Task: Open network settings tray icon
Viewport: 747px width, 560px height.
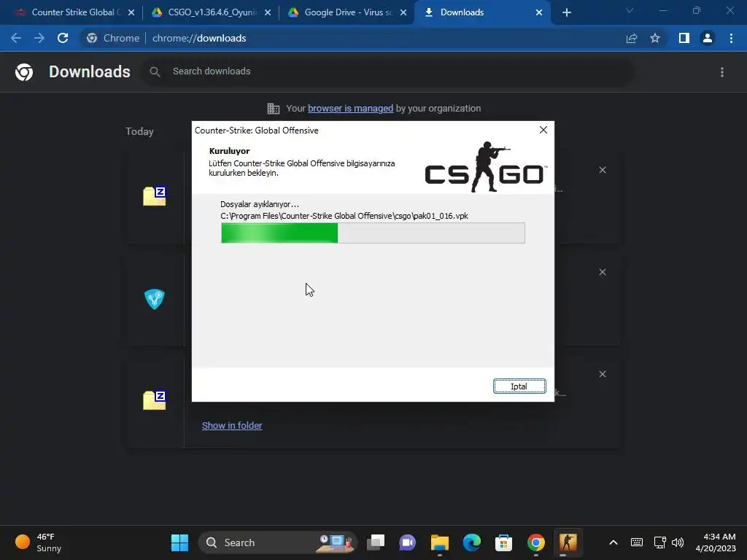Action: coord(659,542)
